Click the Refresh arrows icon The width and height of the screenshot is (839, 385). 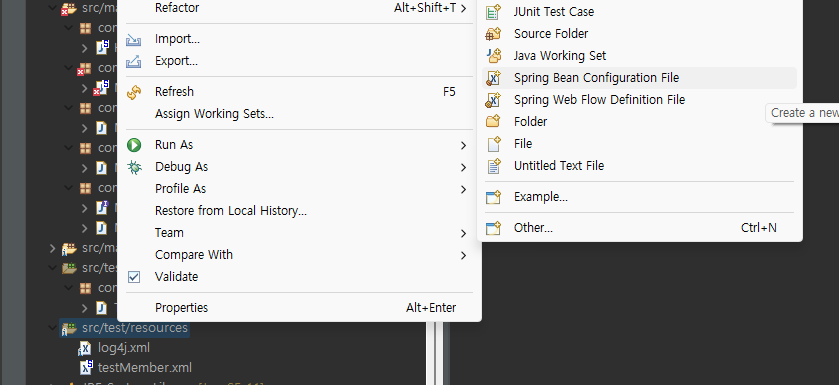pyautogui.click(x=133, y=93)
